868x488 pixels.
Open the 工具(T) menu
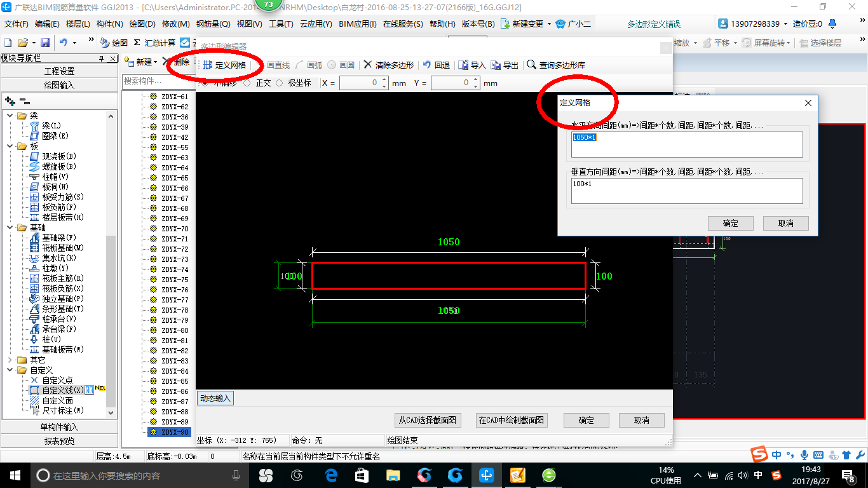pyautogui.click(x=281, y=24)
